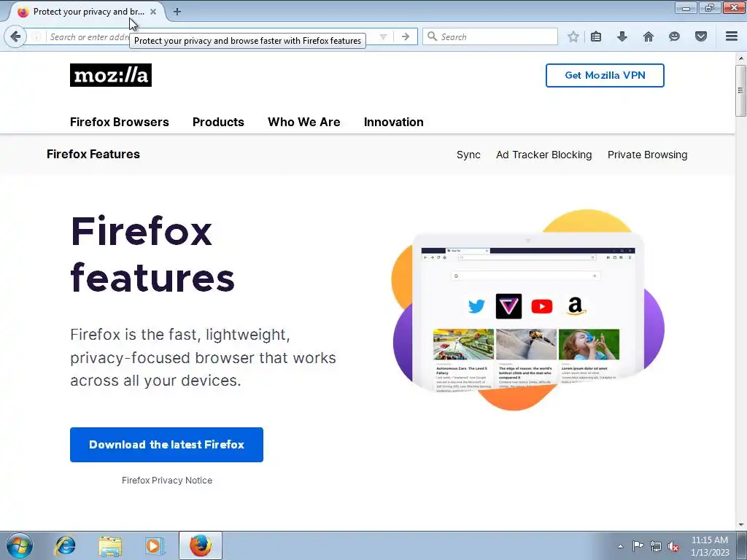Open network status tray icon
Image resolution: width=747 pixels, height=560 pixels.
tap(656, 546)
